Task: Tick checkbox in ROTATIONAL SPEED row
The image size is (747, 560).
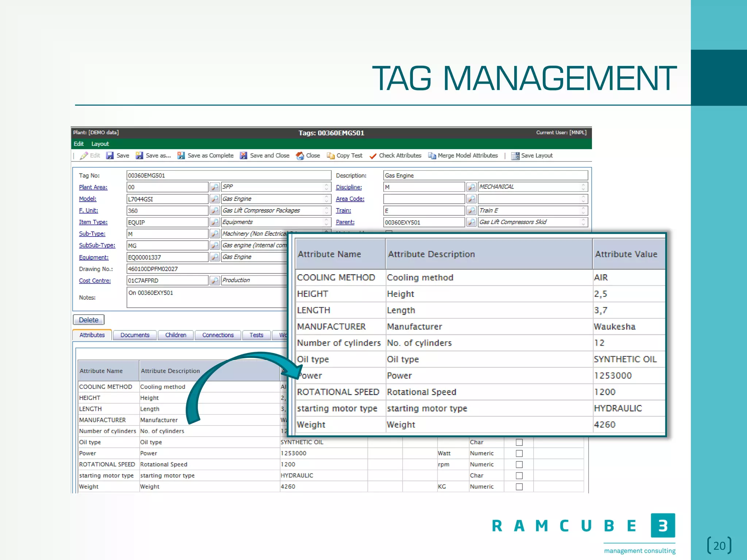Action: tap(519, 464)
